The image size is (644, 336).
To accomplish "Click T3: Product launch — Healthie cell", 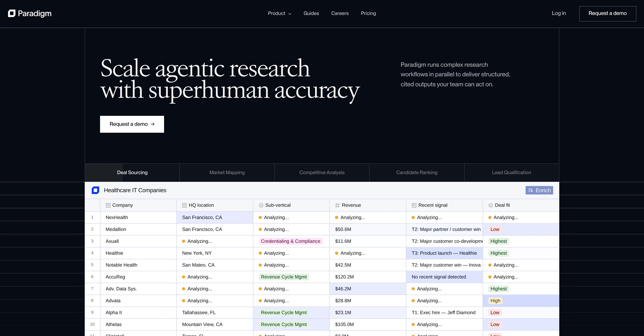I will coord(444,253).
